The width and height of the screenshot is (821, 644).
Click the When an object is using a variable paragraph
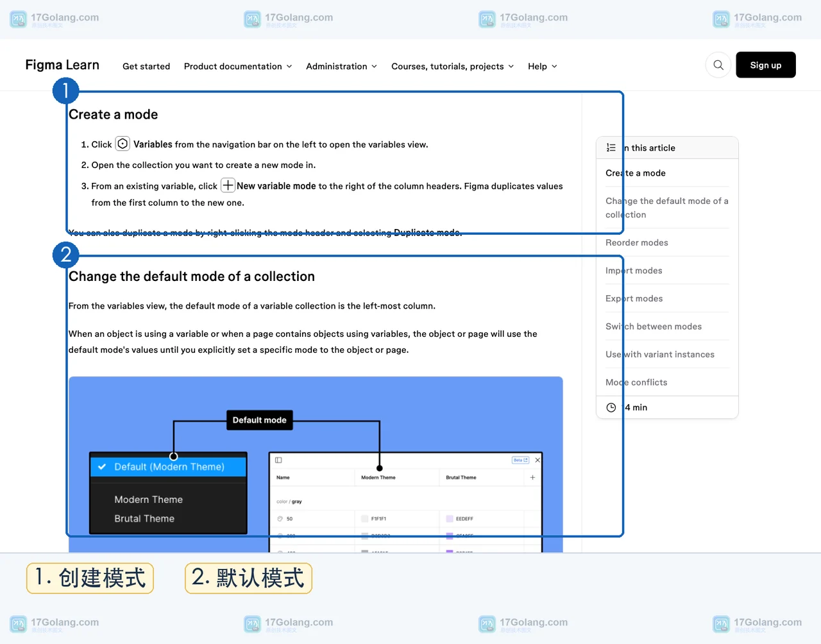click(303, 342)
